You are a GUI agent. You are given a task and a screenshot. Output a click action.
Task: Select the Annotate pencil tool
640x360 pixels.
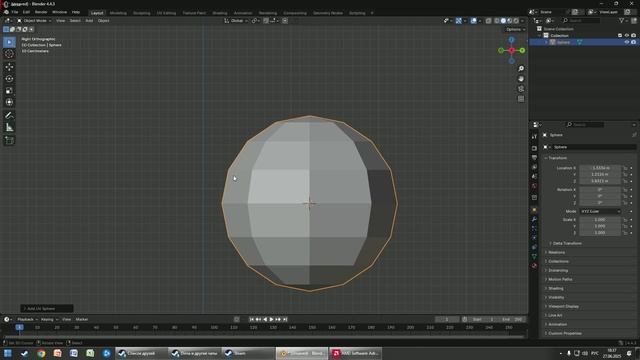point(9,116)
